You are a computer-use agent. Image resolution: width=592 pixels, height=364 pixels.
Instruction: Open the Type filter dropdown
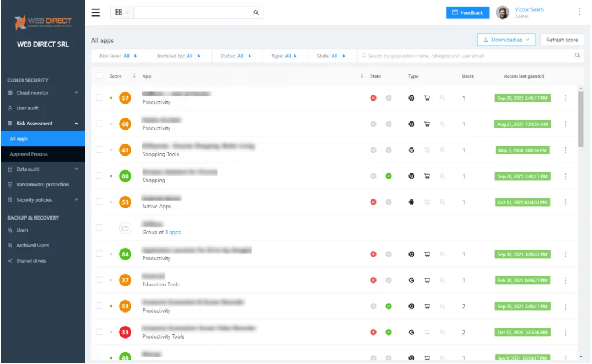pyautogui.click(x=284, y=56)
